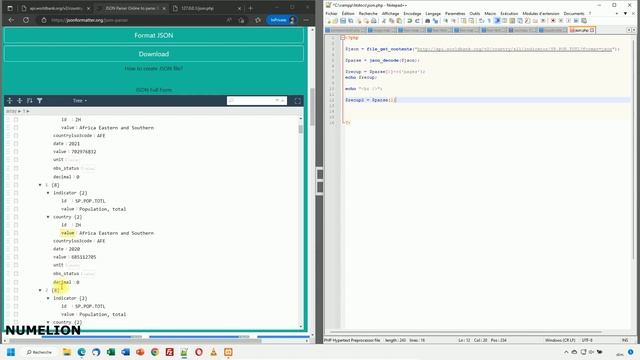Screen dimensions: 640x360
Task: Click the Notepad++ Find binoculars icon
Action: pos(427,21)
